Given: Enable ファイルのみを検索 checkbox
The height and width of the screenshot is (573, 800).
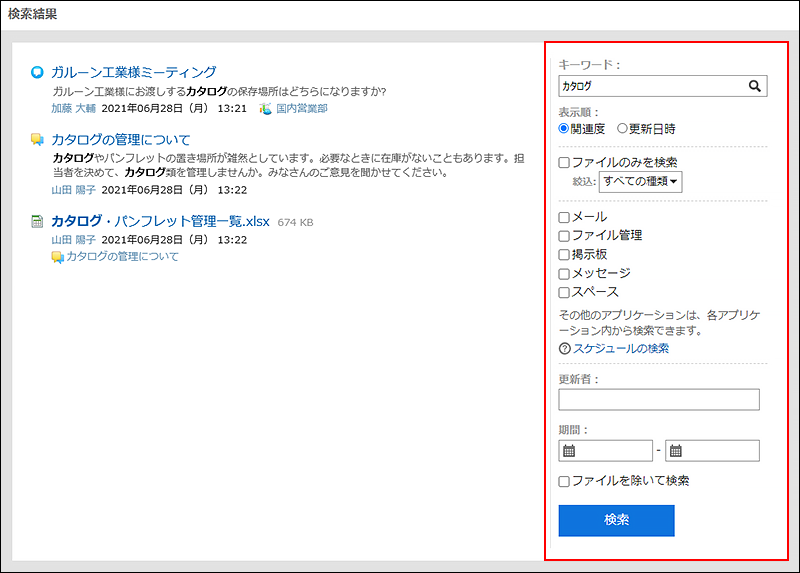Looking at the screenshot, I should (564, 162).
